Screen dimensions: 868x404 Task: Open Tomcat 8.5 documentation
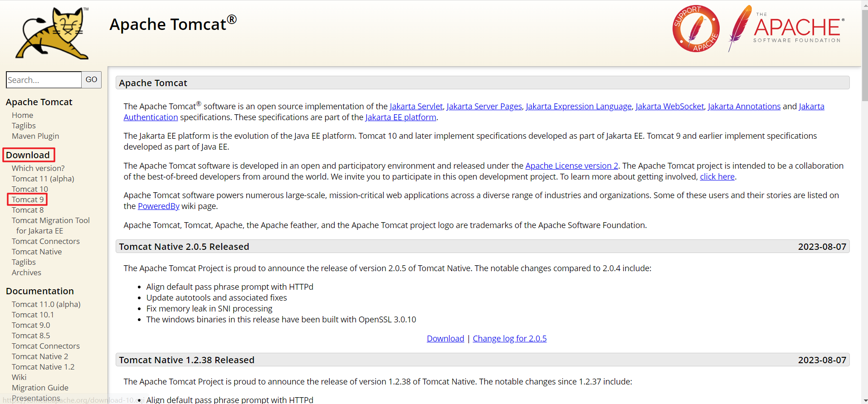(31, 336)
